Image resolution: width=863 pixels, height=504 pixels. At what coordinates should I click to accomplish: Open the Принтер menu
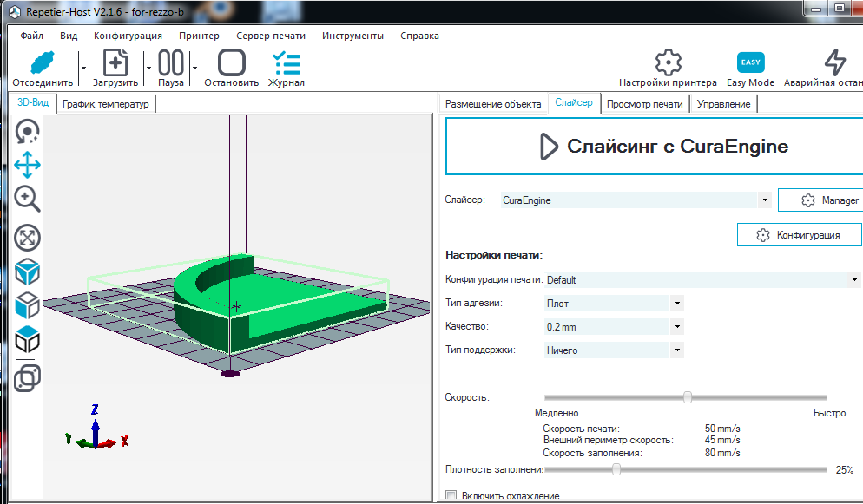coord(199,36)
